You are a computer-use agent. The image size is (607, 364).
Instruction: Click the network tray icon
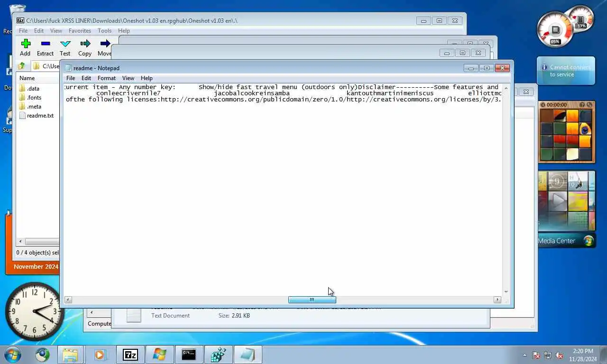pyautogui.click(x=548, y=355)
